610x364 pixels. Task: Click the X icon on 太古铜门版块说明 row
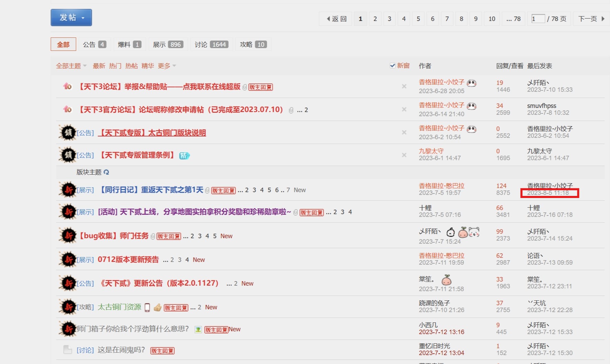tap(404, 132)
